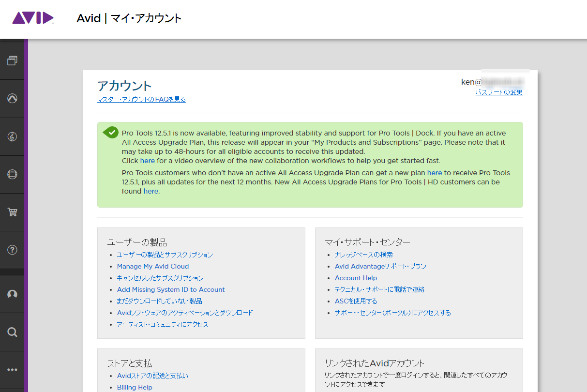Open the Billing Help link
Image resolution: width=587 pixels, height=392 pixels.
click(135, 387)
